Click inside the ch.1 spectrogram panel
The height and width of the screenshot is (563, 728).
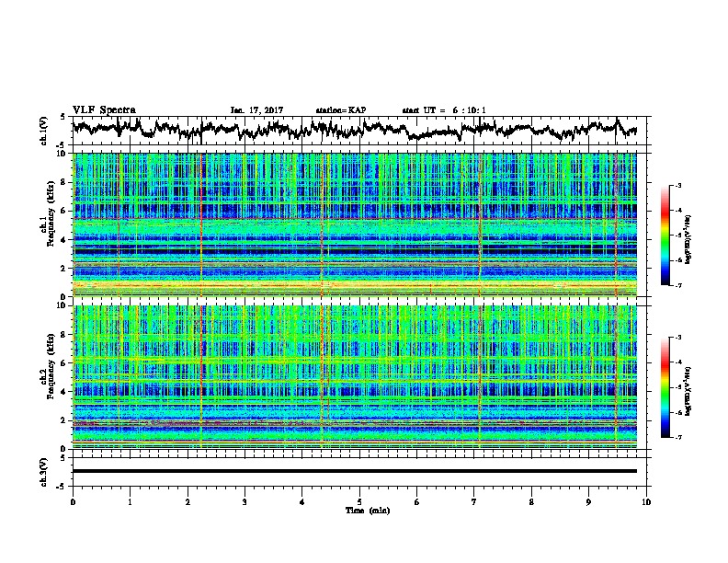pos(355,224)
